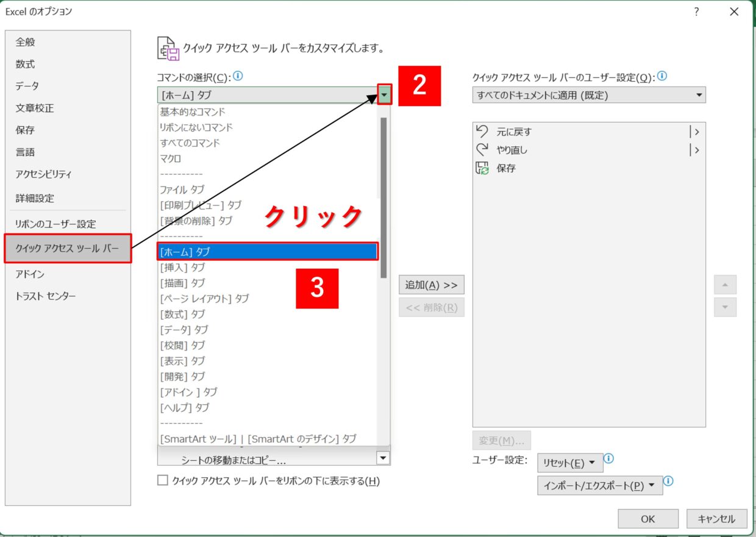Screen dimensions: 756x537
Task: Go to the 数式 category in the sidebar
Action: pyautogui.click(x=68, y=64)
